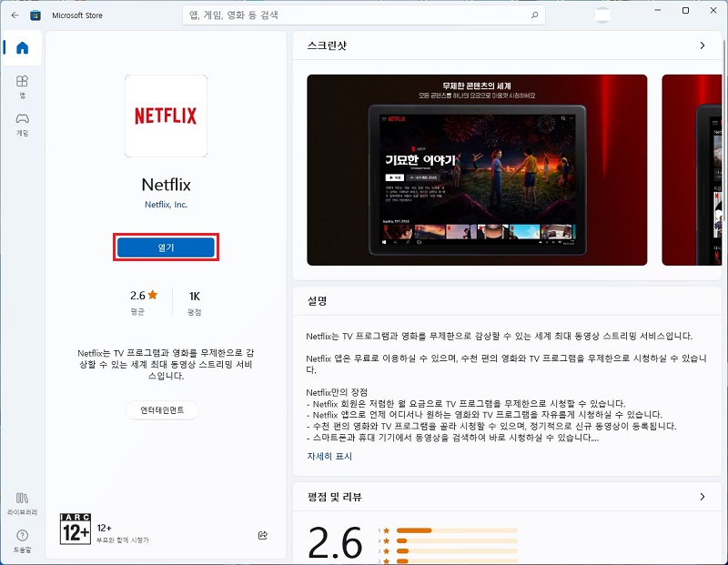Click the 평점 및 리뷰 heading

334,497
